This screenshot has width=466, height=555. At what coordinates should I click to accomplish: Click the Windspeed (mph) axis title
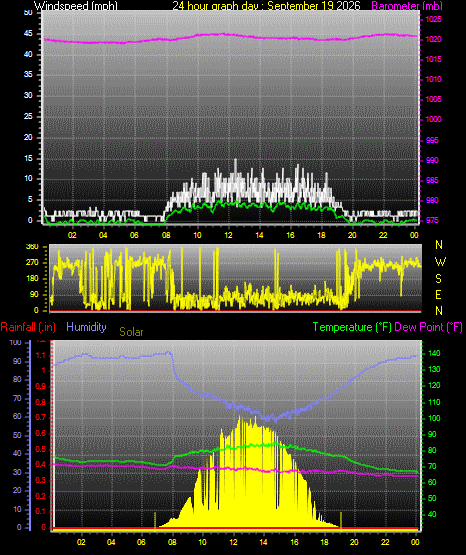point(75,5)
